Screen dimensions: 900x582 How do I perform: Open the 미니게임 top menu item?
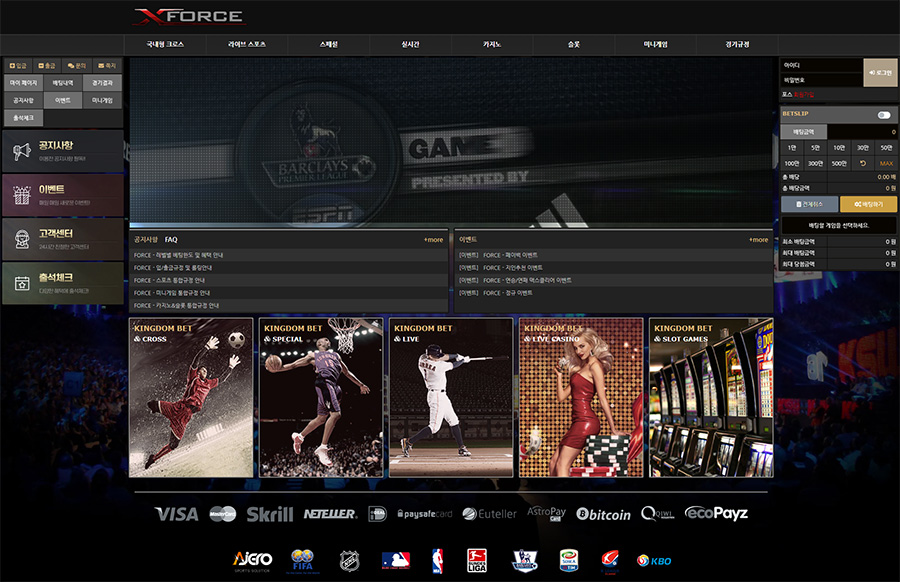point(655,44)
